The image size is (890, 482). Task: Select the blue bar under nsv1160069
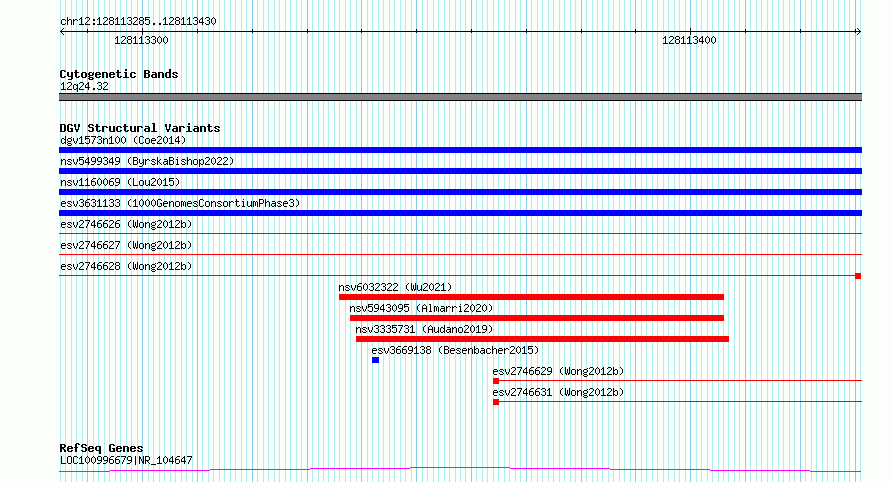460,192
